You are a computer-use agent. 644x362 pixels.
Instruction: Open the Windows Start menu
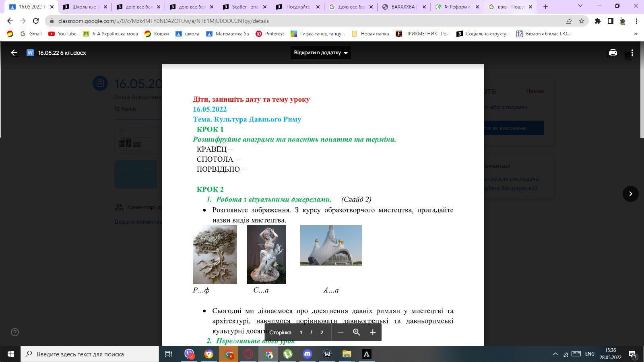[10, 354]
